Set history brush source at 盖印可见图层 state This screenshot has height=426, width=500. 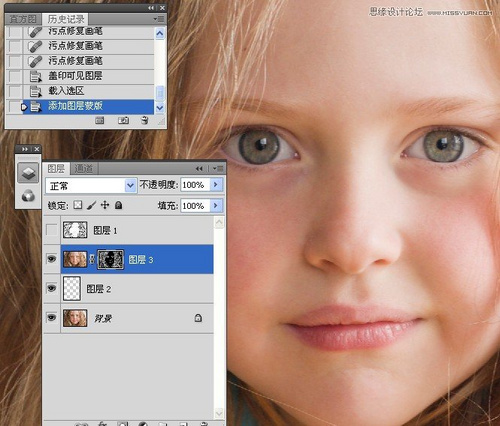coord(14,76)
